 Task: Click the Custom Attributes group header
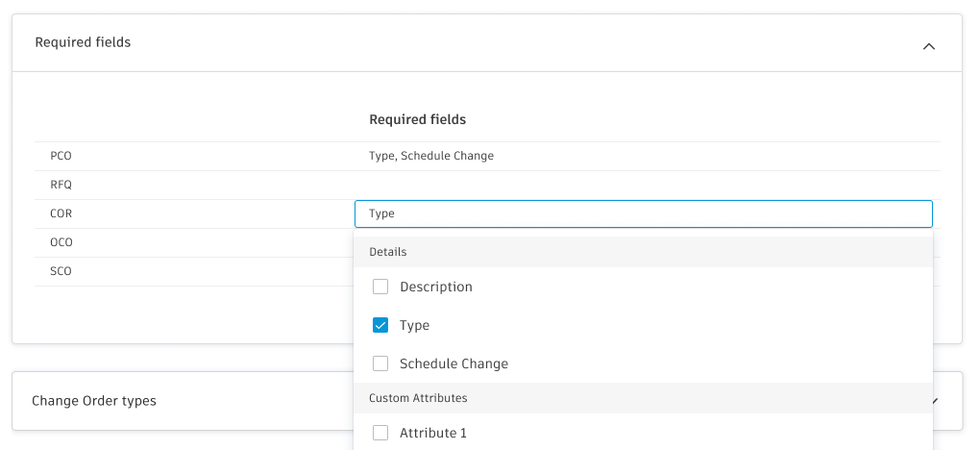[418, 397]
